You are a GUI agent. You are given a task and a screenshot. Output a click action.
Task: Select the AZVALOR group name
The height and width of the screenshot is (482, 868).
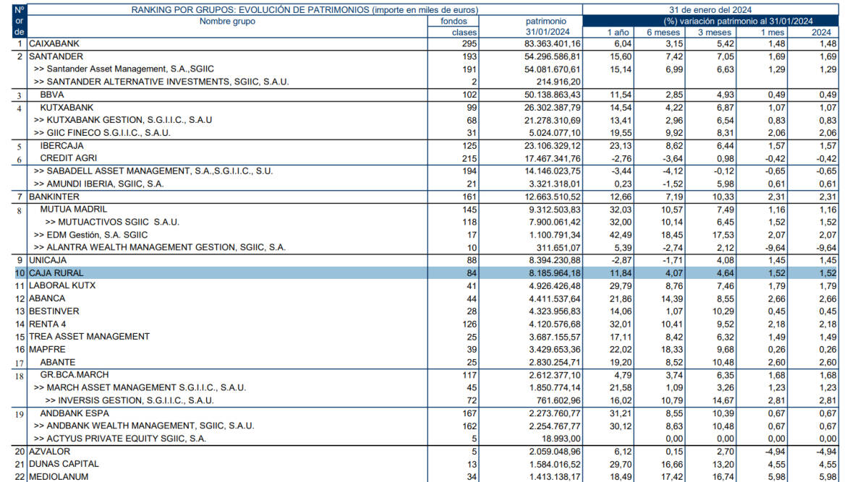tap(49, 451)
